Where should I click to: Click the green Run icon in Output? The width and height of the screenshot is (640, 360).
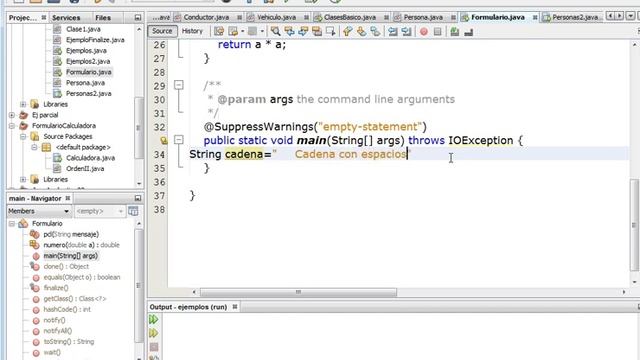[153, 319]
